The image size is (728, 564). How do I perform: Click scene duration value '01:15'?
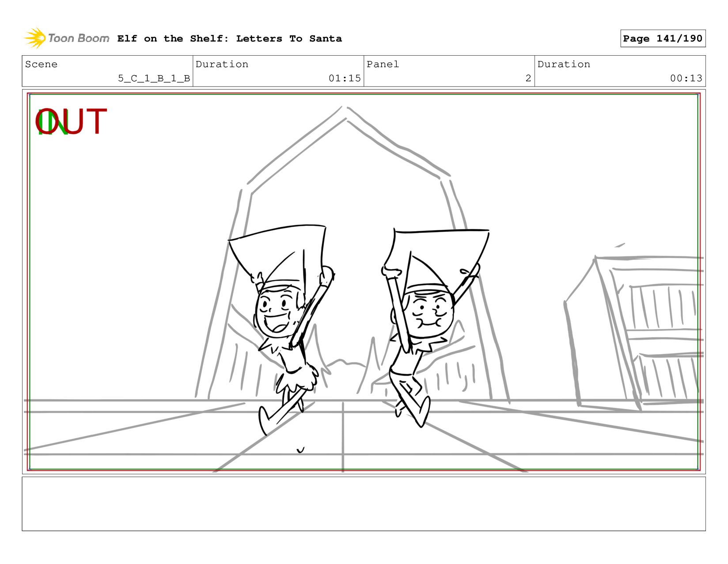[x=345, y=78]
